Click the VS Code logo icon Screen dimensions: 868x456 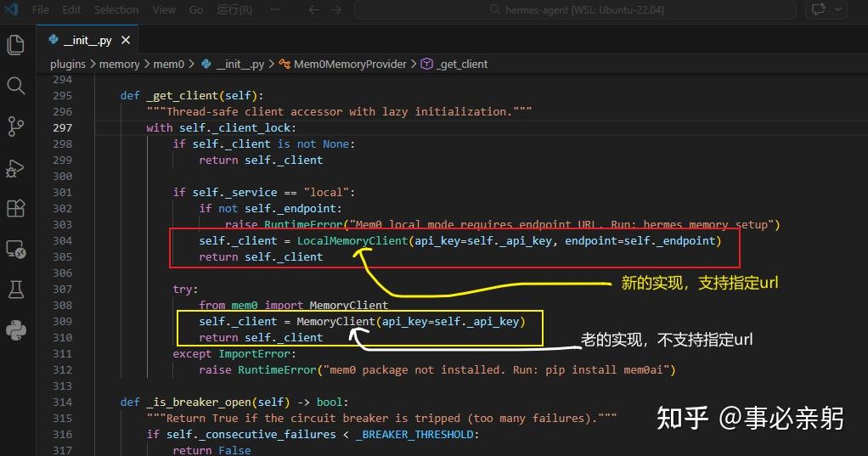click(12, 9)
